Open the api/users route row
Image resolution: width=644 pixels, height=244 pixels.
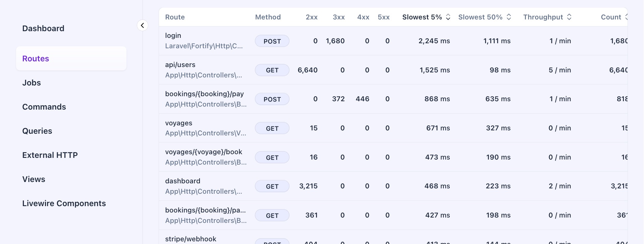180,65
